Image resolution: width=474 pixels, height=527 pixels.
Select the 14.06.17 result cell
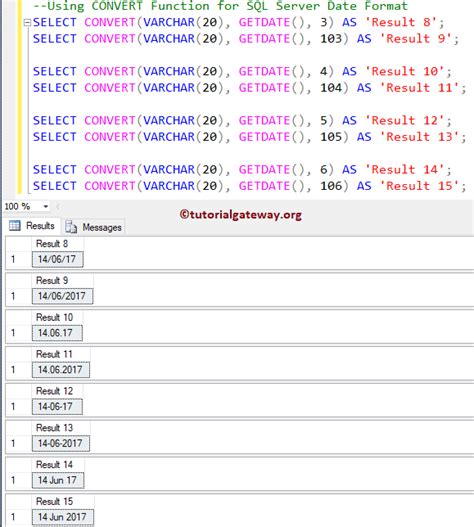pyautogui.click(x=57, y=333)
